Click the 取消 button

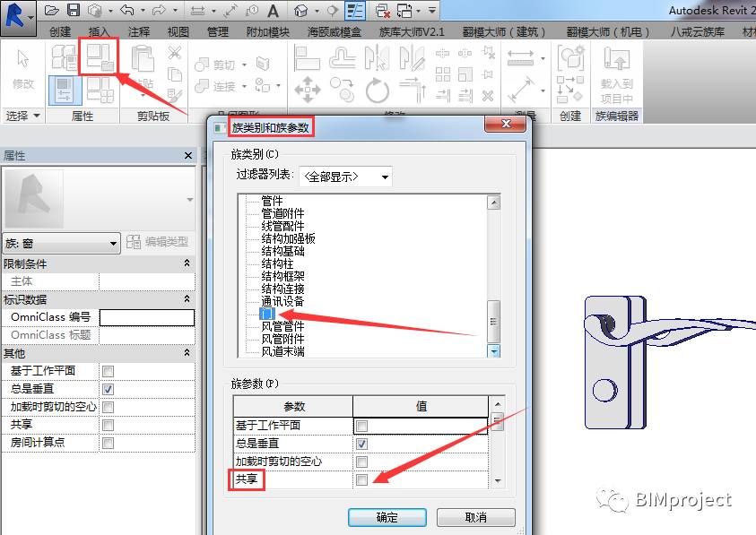point(476,517)
